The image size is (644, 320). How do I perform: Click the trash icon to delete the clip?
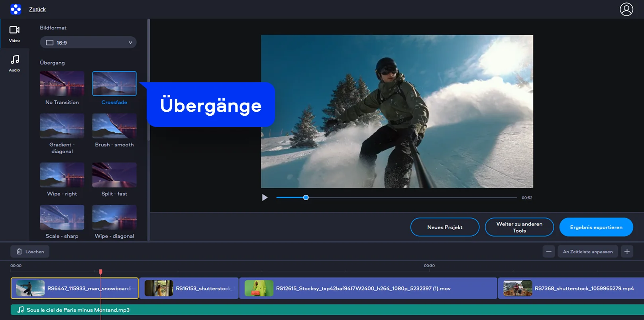pos(20,251)
